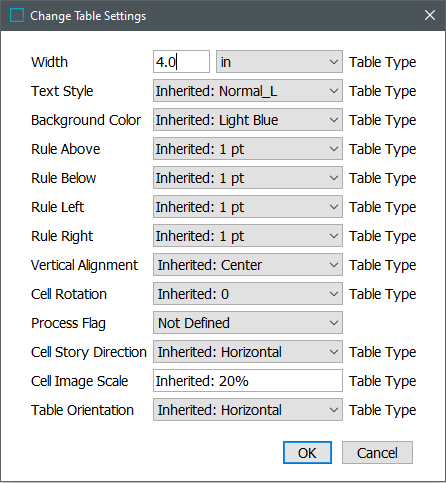Open the Width unit dropdown showing in
The image size is (446, 483).
279,62
